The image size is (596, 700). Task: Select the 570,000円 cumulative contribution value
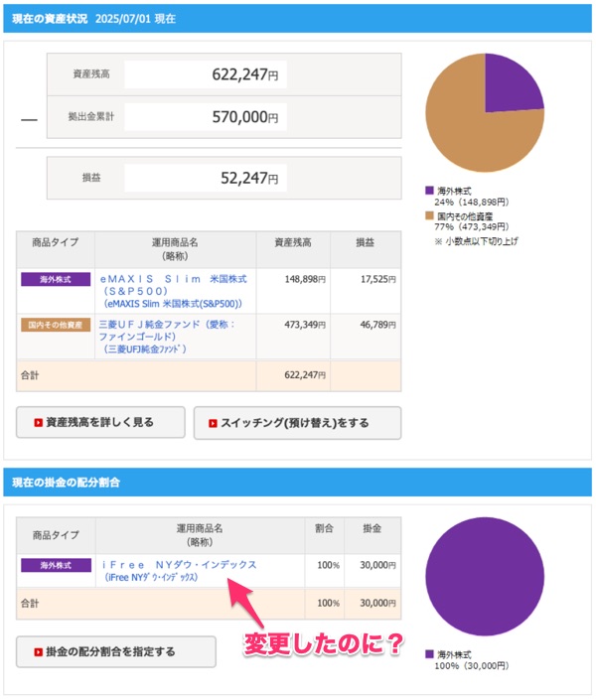206,117
